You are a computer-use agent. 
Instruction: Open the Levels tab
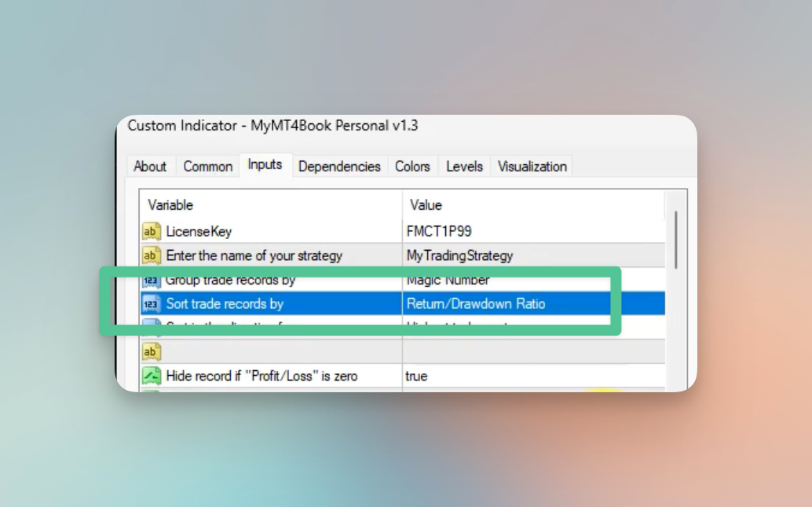click(464, 167)
